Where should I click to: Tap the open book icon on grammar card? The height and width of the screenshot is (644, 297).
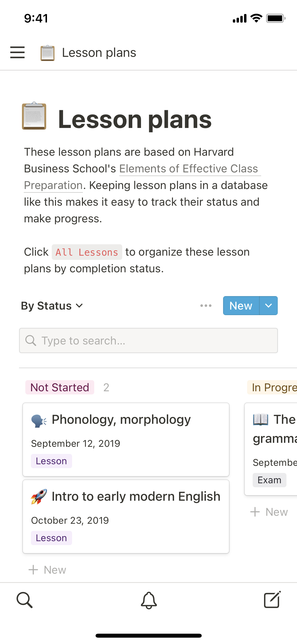click(x=261, y=420)
